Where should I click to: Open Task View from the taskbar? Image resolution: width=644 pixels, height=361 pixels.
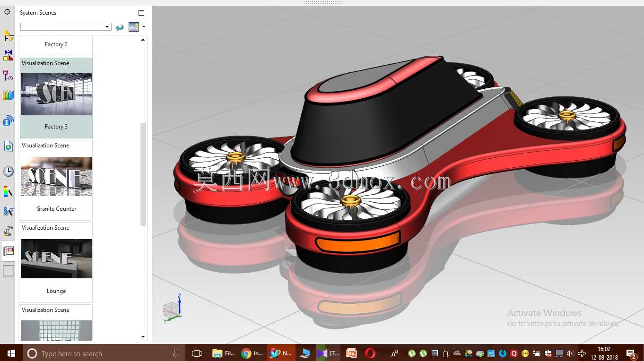tap(197, 353)
